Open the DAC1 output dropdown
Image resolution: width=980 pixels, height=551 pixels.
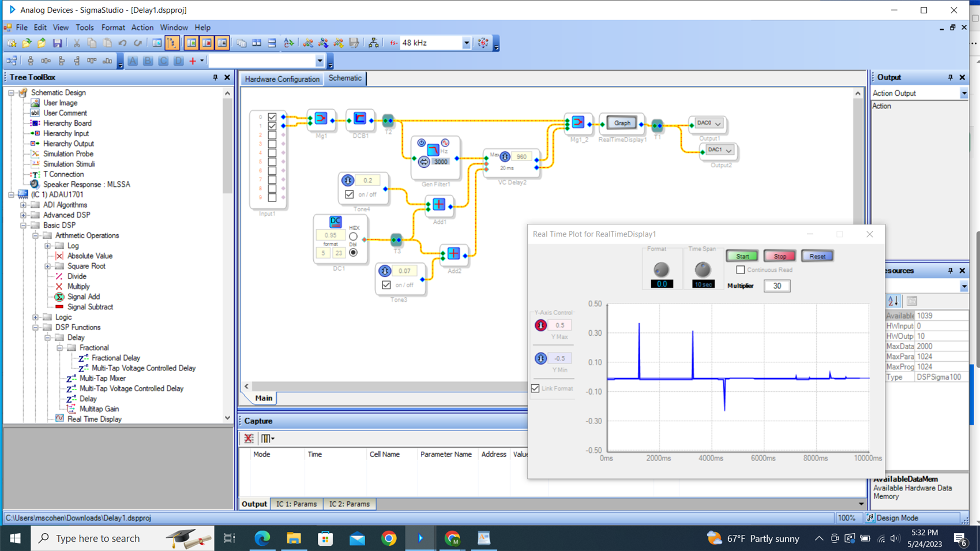coord(729,150)
